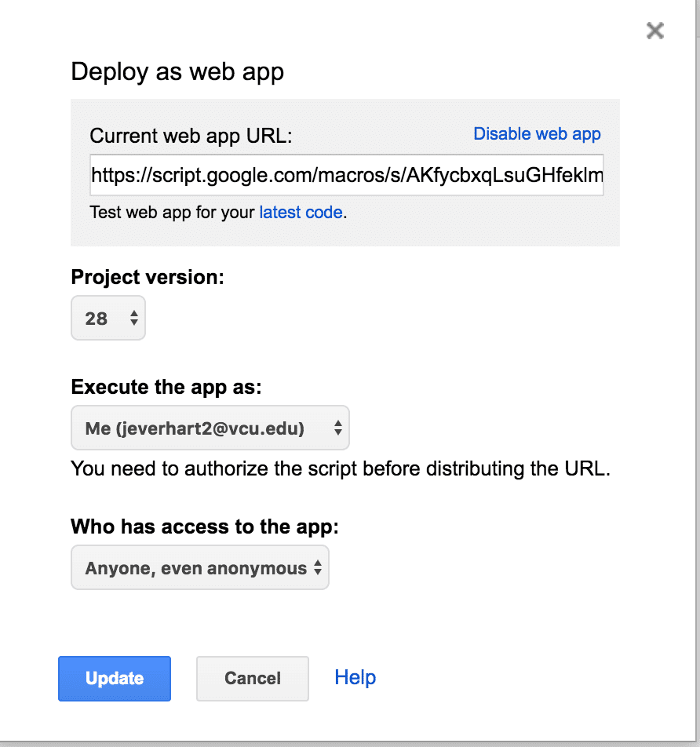This screenshot has height=747, width=700.
Task: Open the latest code test link
Action: [x=301, y=212]
